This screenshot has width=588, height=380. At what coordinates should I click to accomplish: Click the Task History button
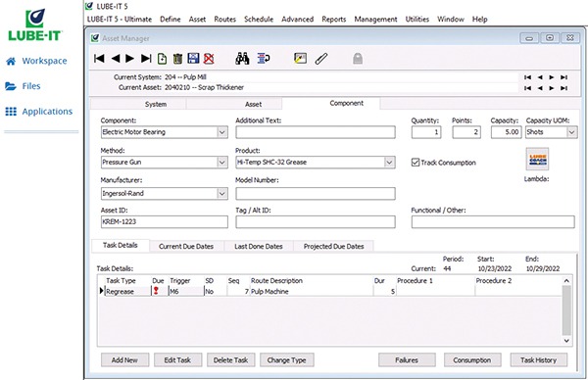point(538,360)
